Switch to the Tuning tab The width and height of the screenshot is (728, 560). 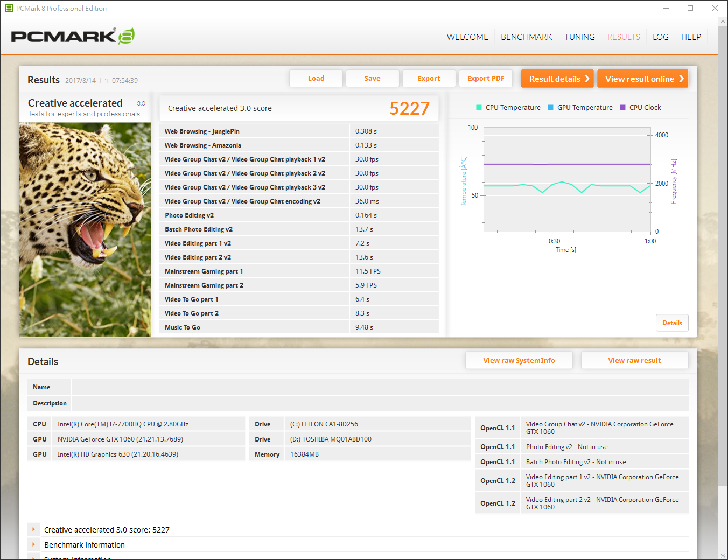coord(579,37)
